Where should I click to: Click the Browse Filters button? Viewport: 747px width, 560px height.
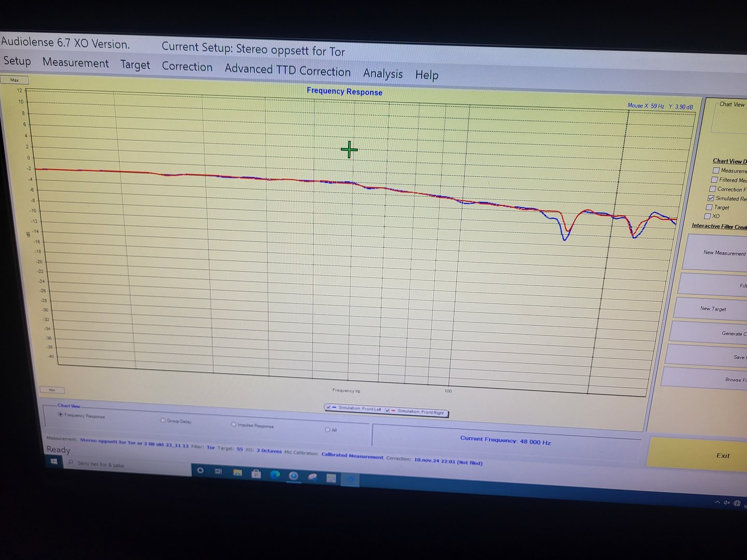[x=704, y=379]
